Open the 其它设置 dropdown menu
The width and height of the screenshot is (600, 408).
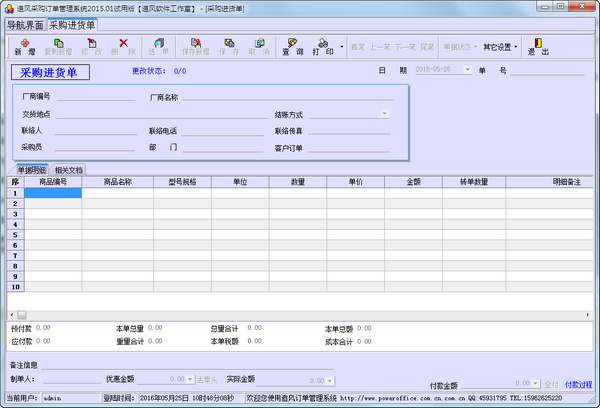(x=501, y=46)
